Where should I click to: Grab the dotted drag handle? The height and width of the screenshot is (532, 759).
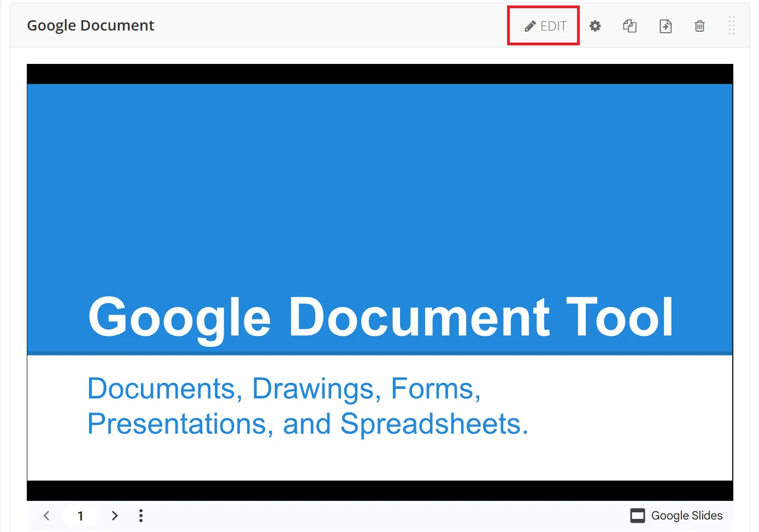click(732, 26)
